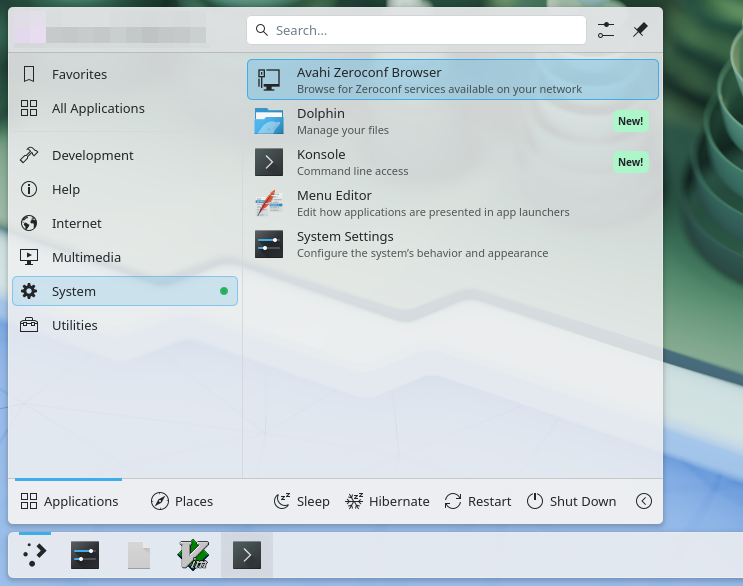The image size is (743, 586).
Task: Open the Avahi Zeroconf Browser application
Action: (x=452, y=80)
